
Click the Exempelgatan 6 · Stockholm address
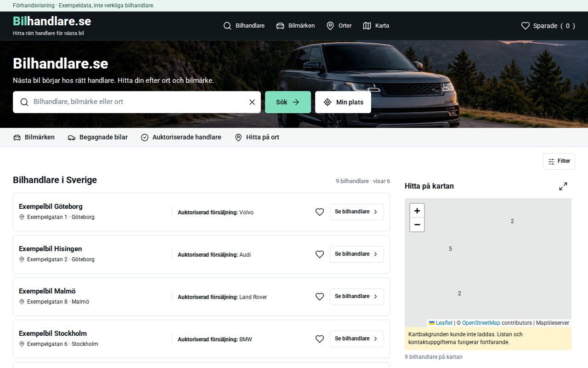[59, 344]
